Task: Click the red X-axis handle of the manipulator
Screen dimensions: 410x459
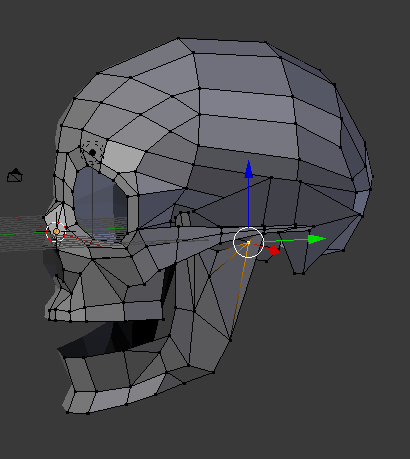Action: [274, 250]
